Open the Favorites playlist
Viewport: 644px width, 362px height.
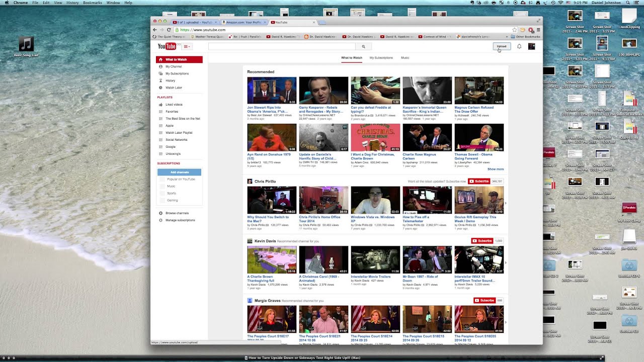(172, 112)
